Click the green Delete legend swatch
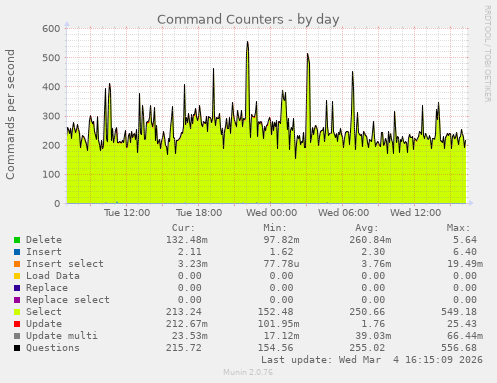The width and height of the screenshot is (497, 383). coord(17,240)
